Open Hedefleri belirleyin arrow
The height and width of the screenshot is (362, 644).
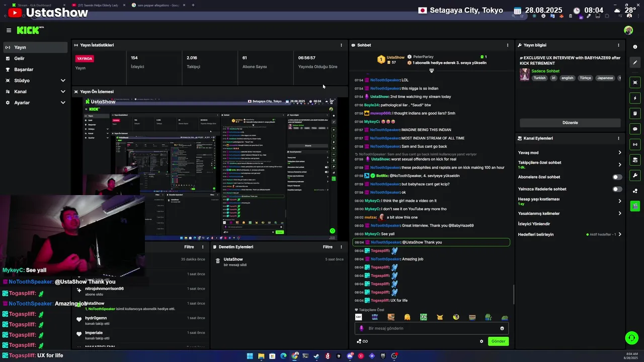(x=619, y=234)
